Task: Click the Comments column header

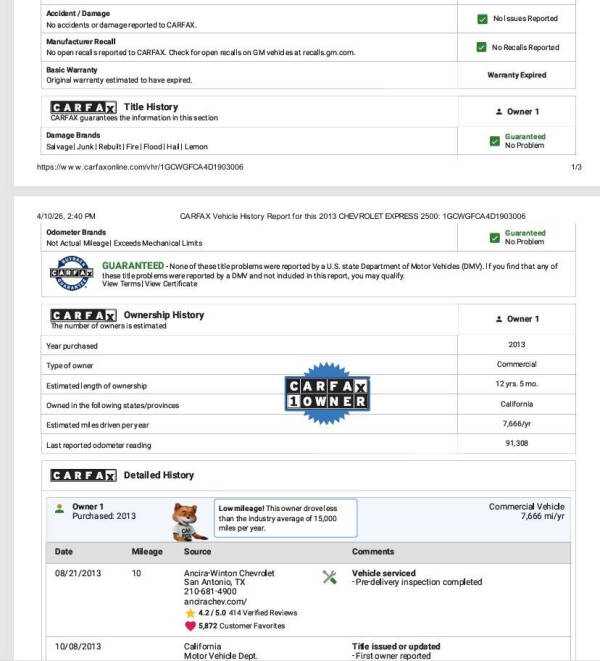Action: coord(373,551)
